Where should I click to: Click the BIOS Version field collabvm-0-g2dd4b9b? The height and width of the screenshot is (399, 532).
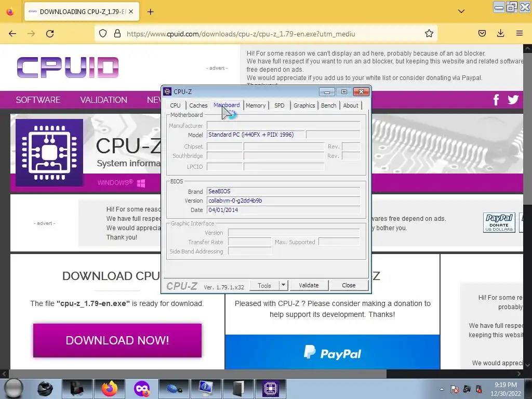click(283, 201)
